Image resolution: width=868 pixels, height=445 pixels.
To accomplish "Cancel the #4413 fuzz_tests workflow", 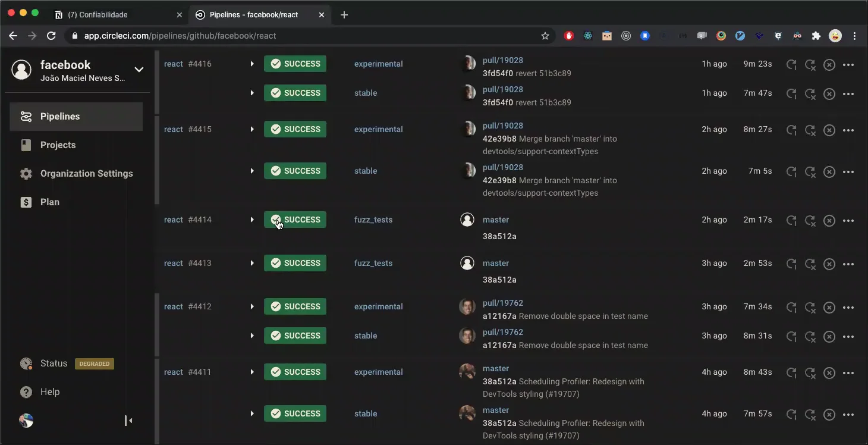I will (829, 264).
